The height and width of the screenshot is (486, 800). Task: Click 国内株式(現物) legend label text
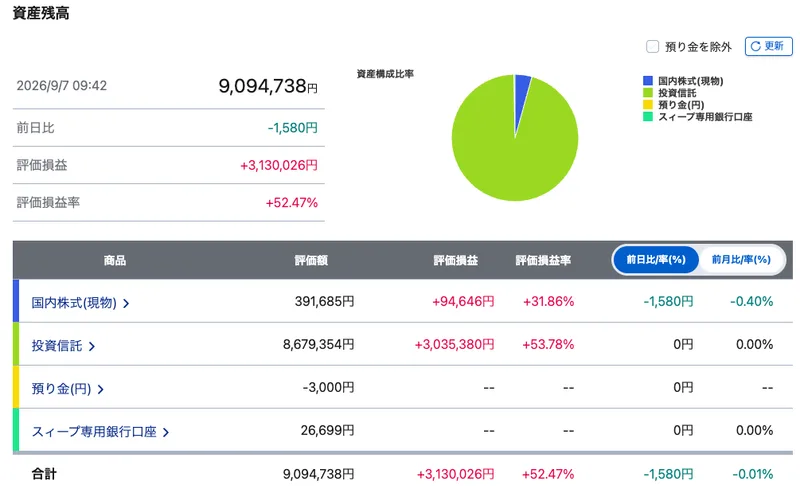(690, 81)
